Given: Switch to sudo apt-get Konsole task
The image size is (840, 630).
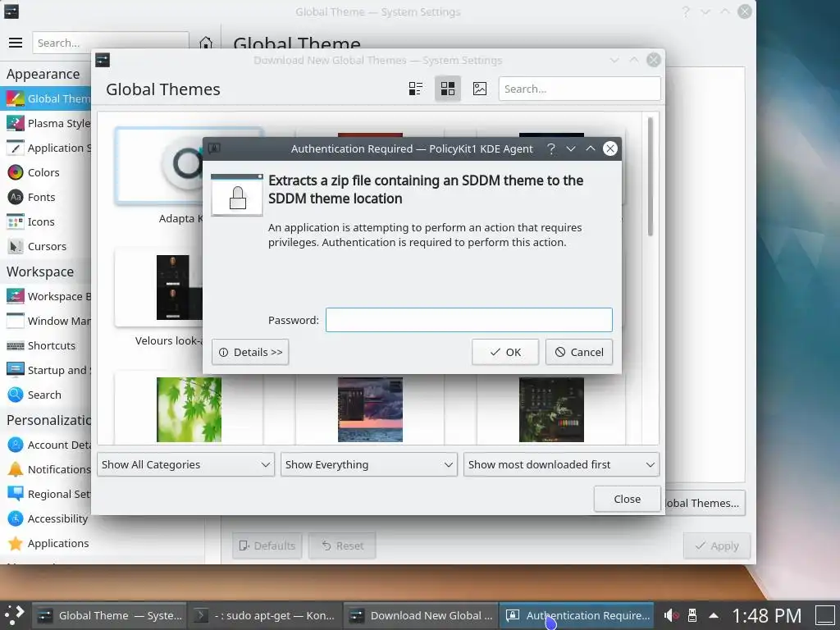Looking at the screenshot, I should (267, 615).
